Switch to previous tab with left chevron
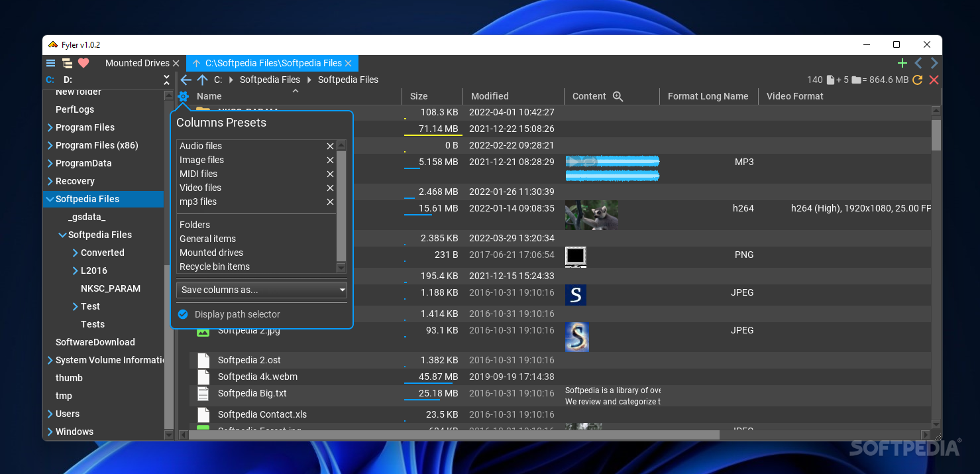This screenshot has width=980, height=474. pyautogui.click(x=918, y=63)
